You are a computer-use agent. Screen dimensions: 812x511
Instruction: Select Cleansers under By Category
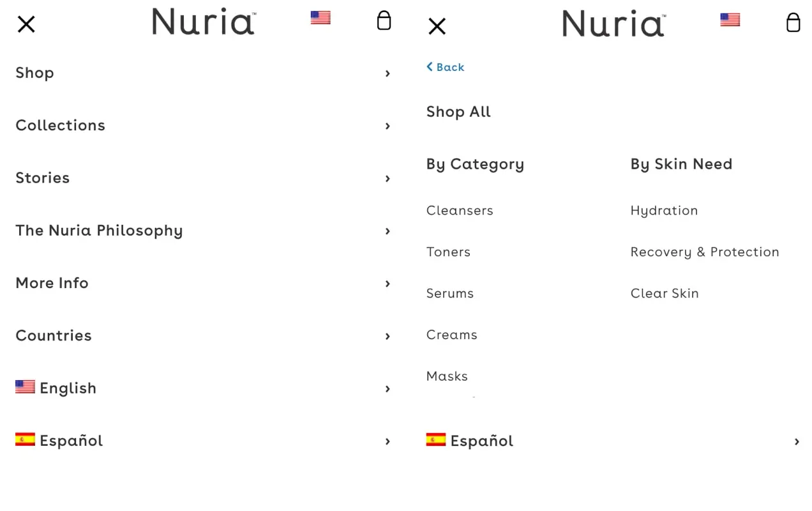coord(460,211)
